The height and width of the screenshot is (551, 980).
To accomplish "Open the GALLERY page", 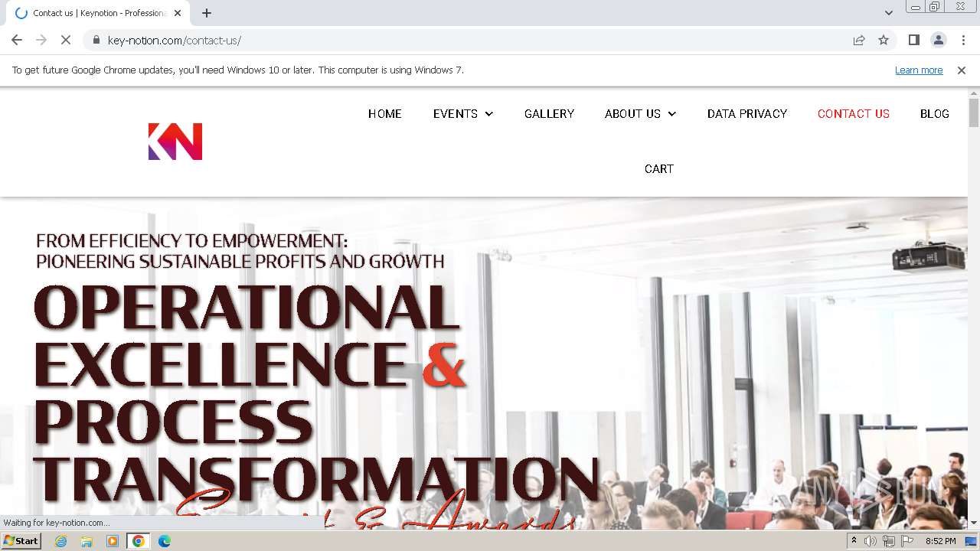I will click(549, 113).
